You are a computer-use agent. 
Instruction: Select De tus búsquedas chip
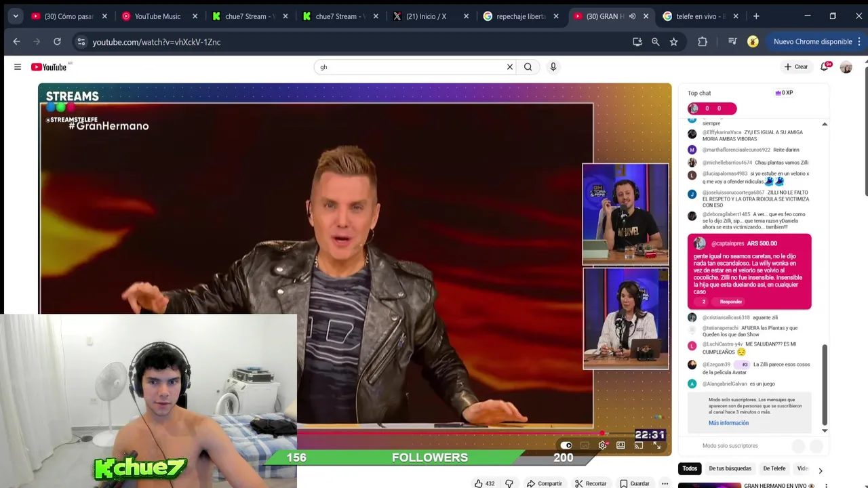730,468
